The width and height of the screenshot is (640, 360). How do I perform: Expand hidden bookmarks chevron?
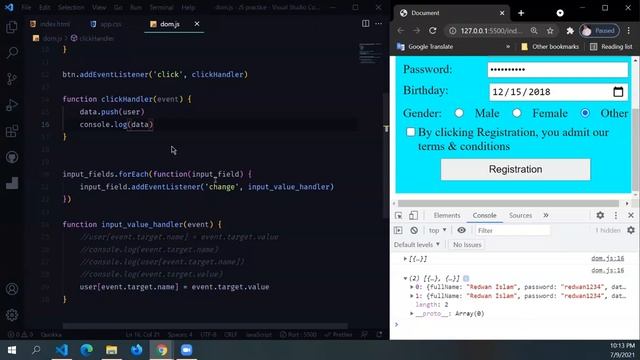click(x=508, y=47)
